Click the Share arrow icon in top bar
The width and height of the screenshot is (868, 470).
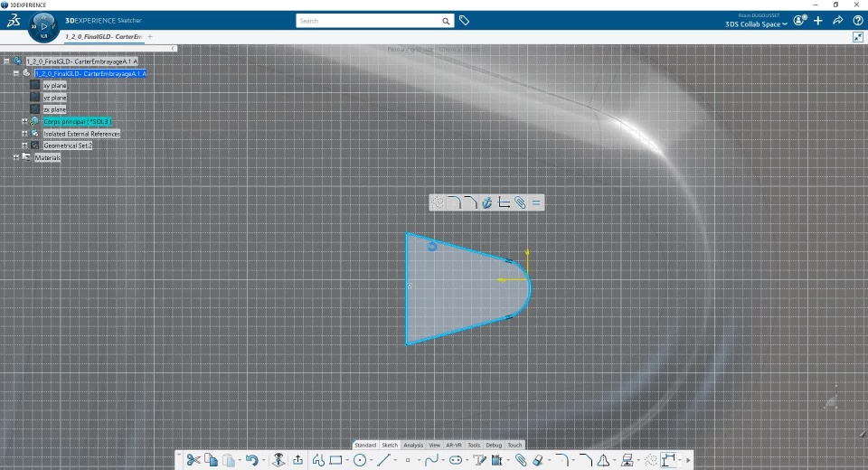(x=838, y=21)
